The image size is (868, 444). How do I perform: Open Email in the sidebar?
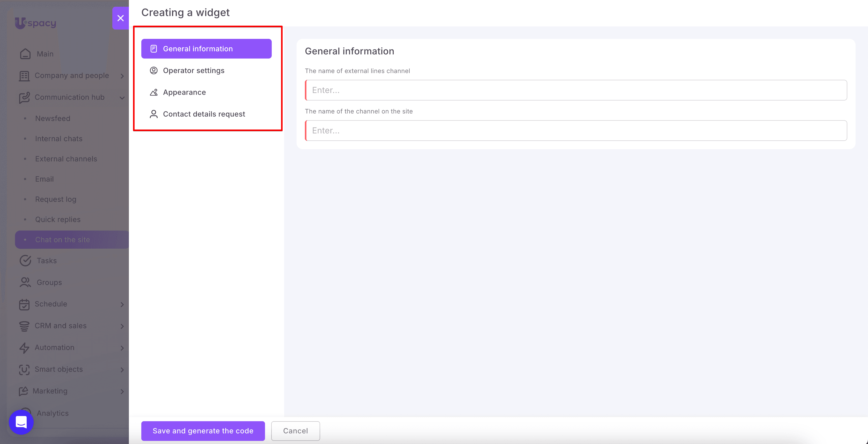pos(45,179)
